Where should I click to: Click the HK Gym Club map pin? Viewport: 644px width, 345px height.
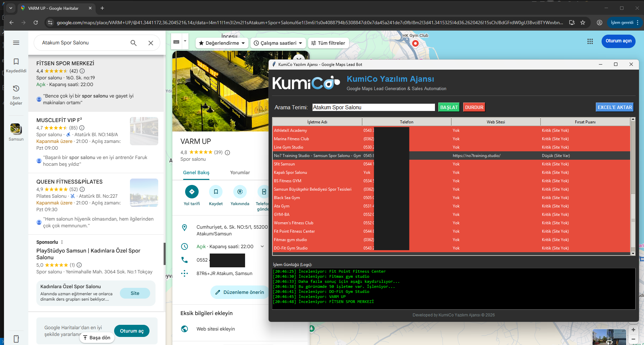coord(415,43)
